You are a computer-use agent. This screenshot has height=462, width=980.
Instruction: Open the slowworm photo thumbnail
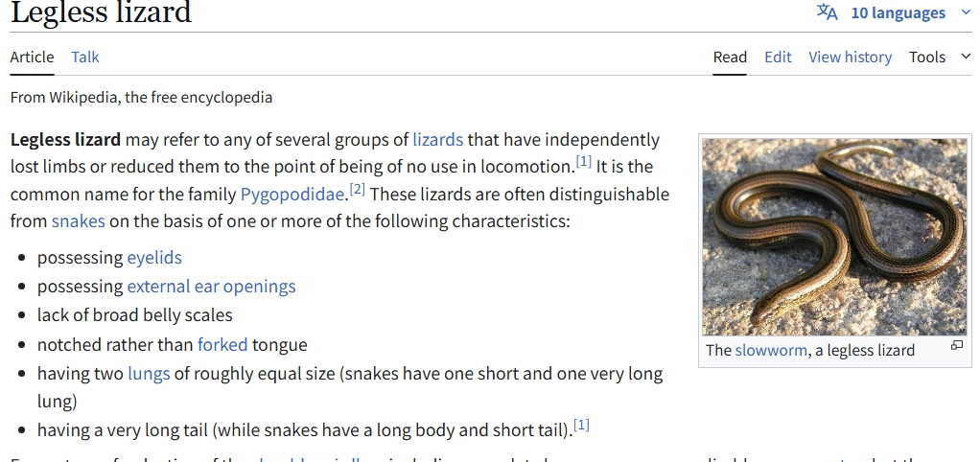click(x=834, y=238)
